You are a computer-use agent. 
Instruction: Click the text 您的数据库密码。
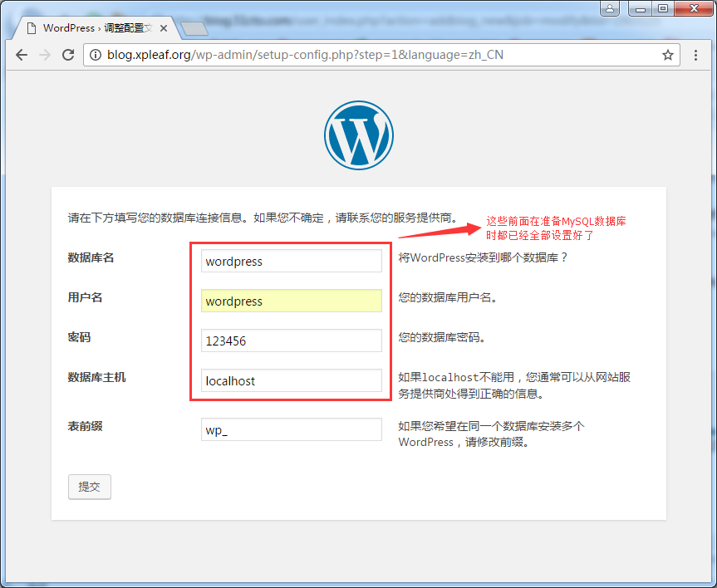[x=442, y=337]
